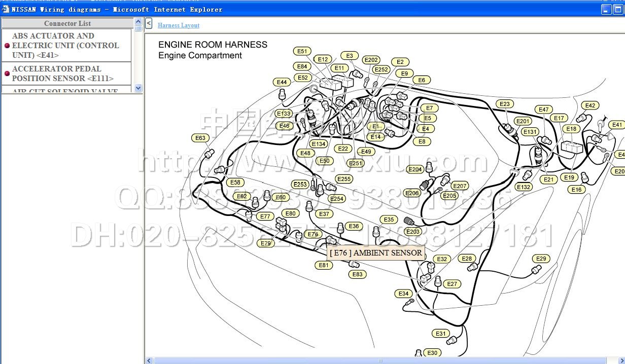Click connector label E22
This screenshot has height=364, width=625.
pyautogui.click(x=343, y=149)
